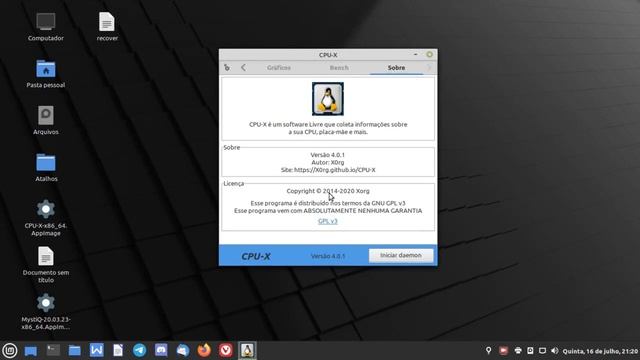Image resolution: width=640 pixels, height=360 pixels.
Task: Select the recover file on desktop
Action: coord(107,27)
